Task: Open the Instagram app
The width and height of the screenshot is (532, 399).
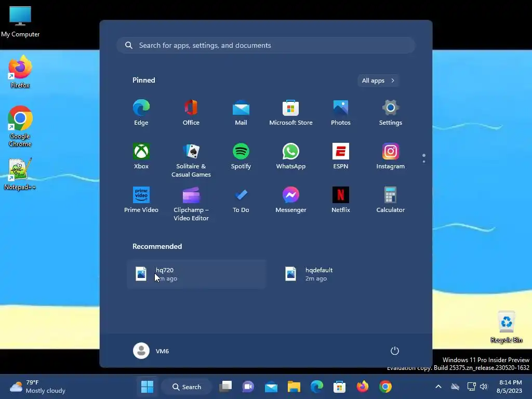Action: 391,156
